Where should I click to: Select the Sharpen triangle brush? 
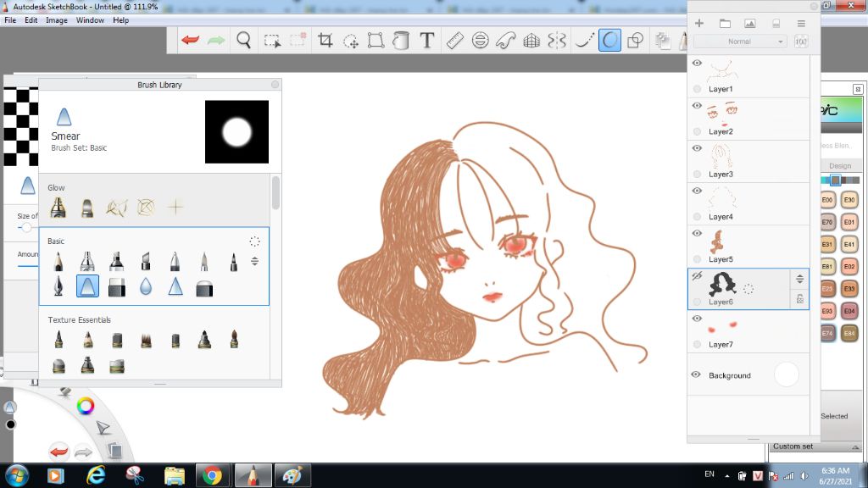point(175,286)
